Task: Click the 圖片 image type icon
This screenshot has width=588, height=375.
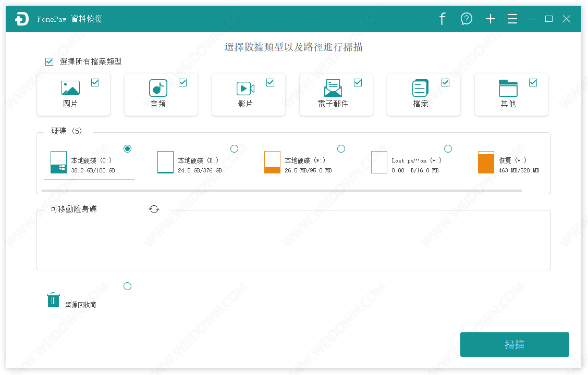Action: [x=70, y=88]
